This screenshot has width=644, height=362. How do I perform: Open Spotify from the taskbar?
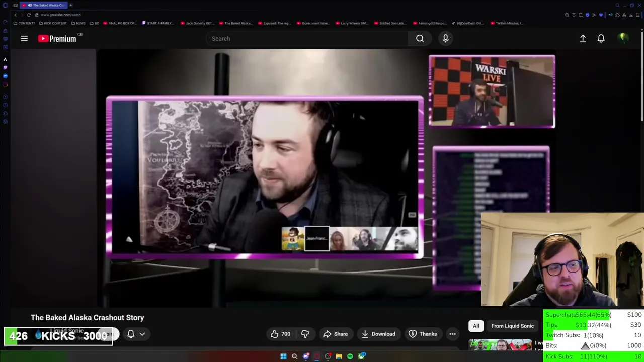pyautogui.click(x=350, y=356)
